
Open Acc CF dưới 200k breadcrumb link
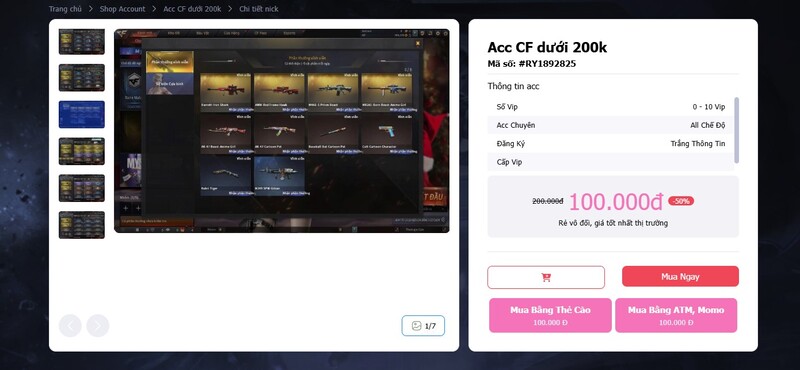[192, 9]
